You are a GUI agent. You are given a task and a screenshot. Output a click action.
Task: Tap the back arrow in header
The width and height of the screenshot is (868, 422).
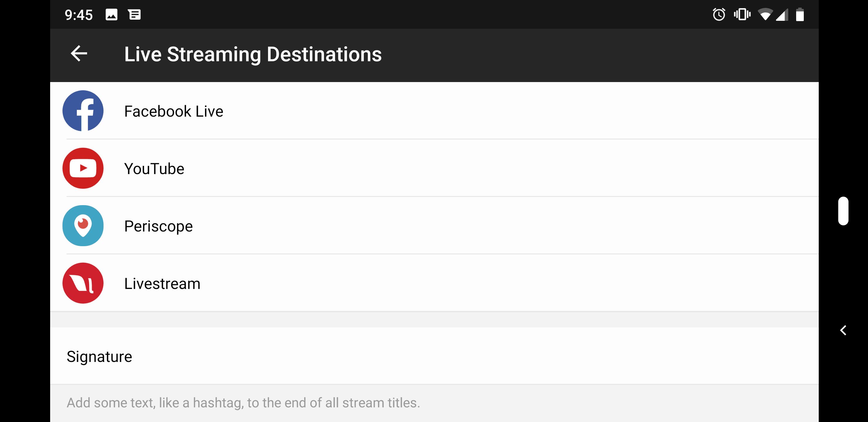point(79,54)
